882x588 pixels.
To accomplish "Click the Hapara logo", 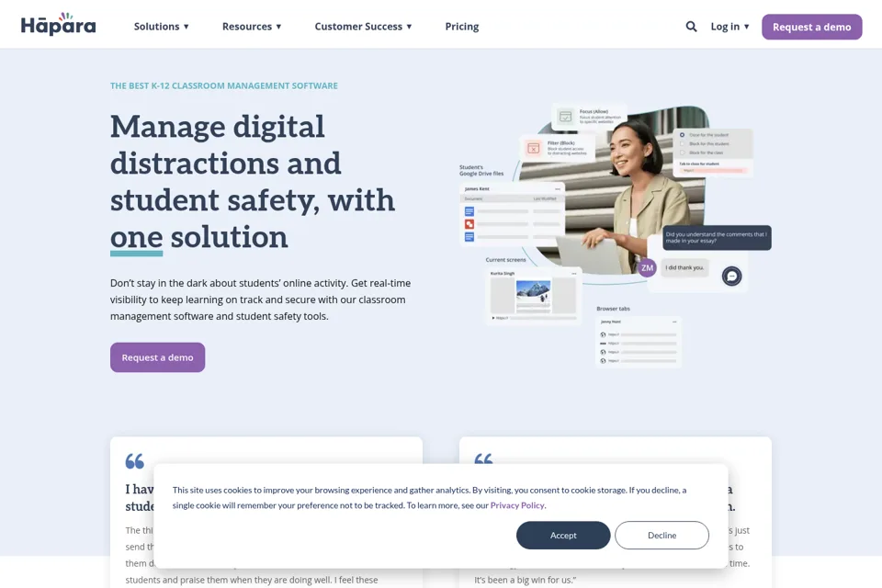I will pyautogui.click(x=58, y=24).
